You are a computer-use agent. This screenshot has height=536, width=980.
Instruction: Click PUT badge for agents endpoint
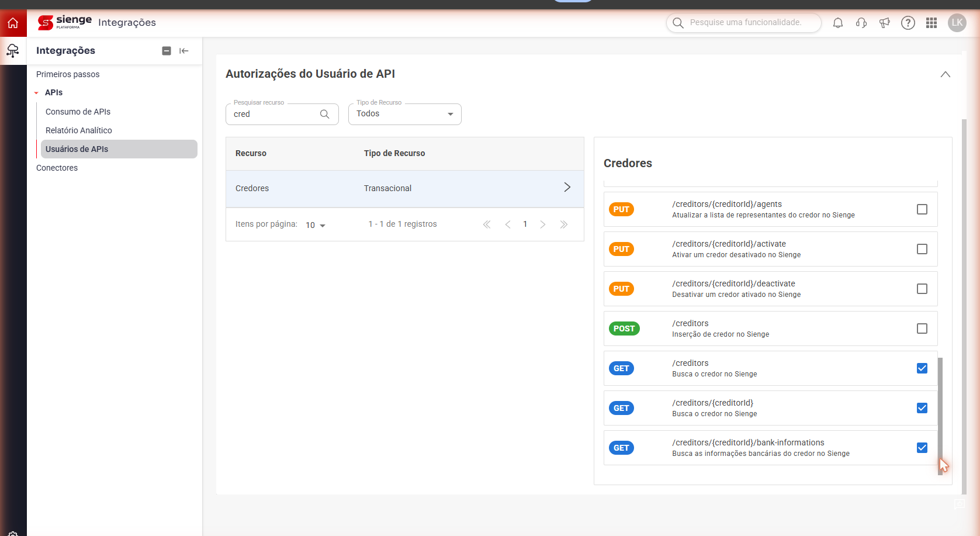click(621, 209)
